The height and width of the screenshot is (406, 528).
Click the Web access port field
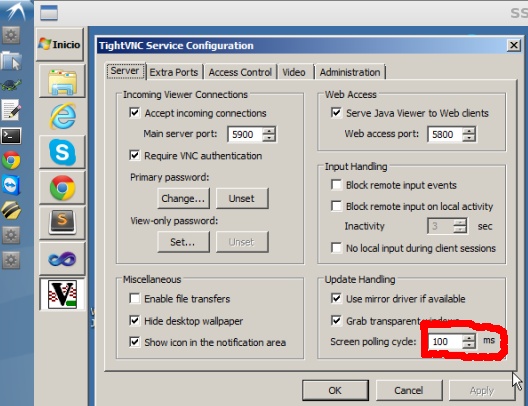tap(445, 134)
